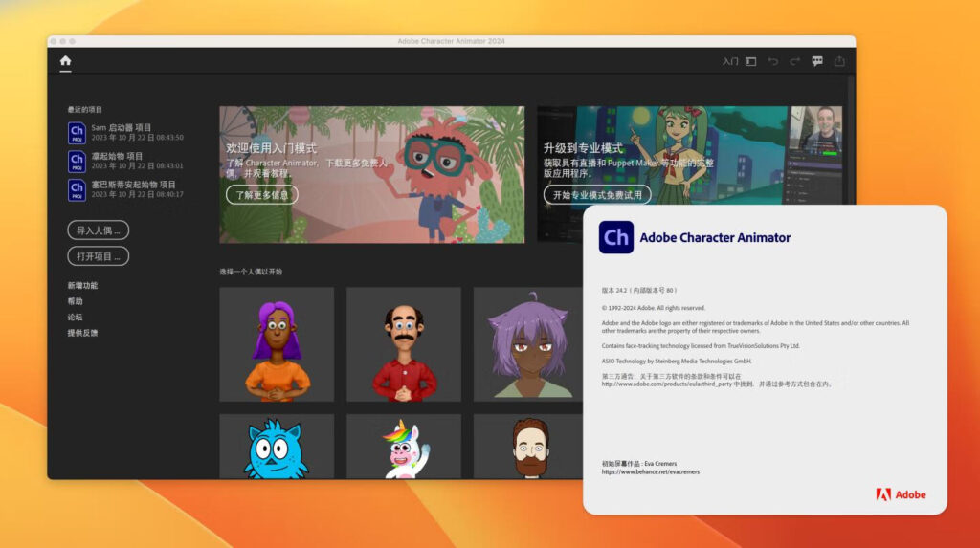Viewport: 980px width, 548px height.
Task: Go to the Home screen icon
Action: coord(66,60)
